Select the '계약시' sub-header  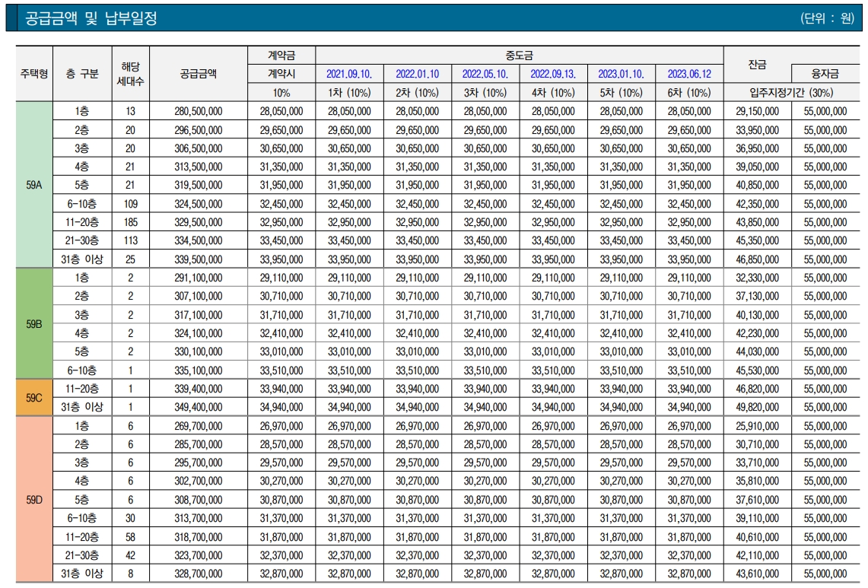[x=281, y=74]
